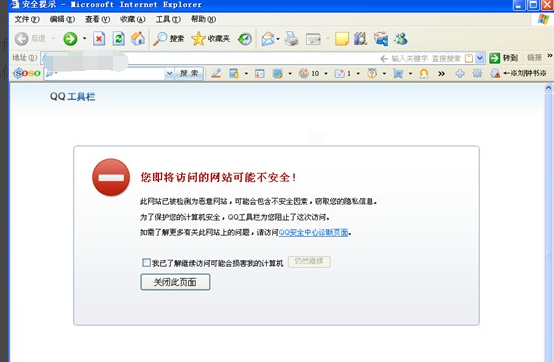The width and height of the screenshot is (554, 362).
Task: Click the Mail envelope icon
Action: pyautogui.click(x=268, y=38)
